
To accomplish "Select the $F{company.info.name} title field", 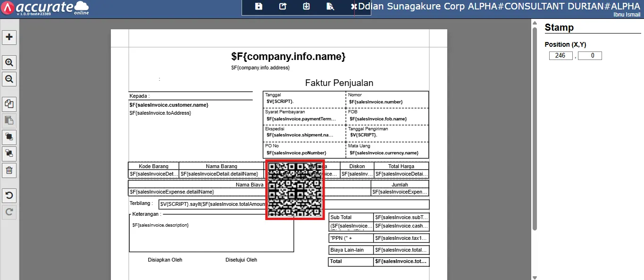I will coord(288,56).
